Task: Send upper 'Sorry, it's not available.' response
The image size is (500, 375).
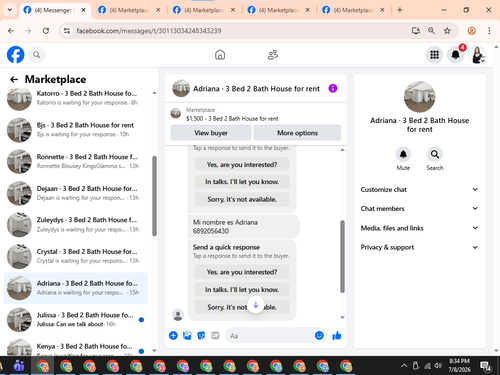Action: (x=242, y=199)
